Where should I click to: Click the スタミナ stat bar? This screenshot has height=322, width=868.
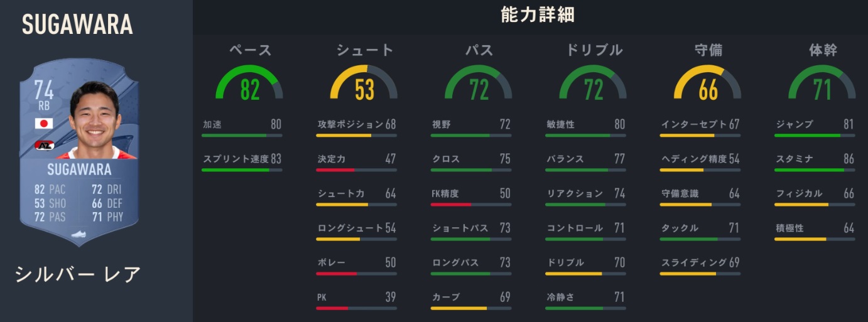point(815,169)
